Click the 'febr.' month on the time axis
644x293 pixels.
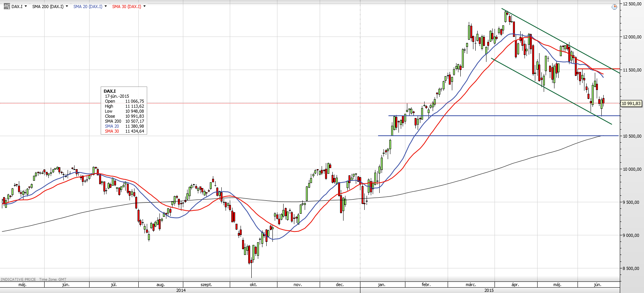[426, 285]
